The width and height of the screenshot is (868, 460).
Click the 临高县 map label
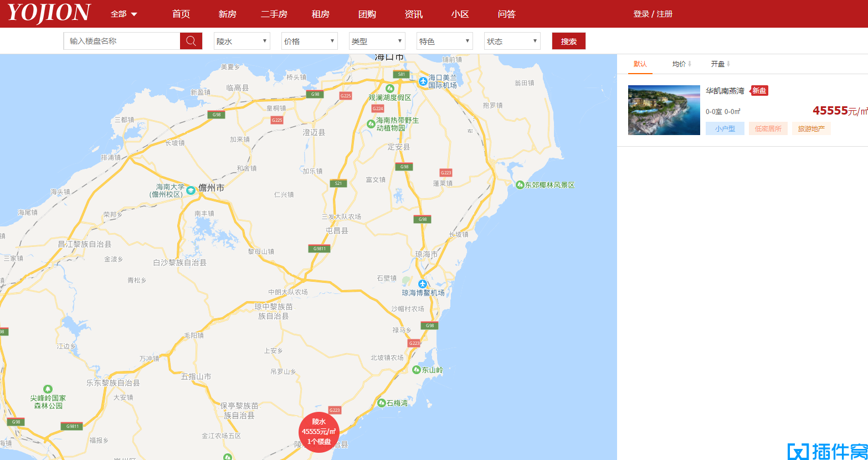tap(238, 88)
